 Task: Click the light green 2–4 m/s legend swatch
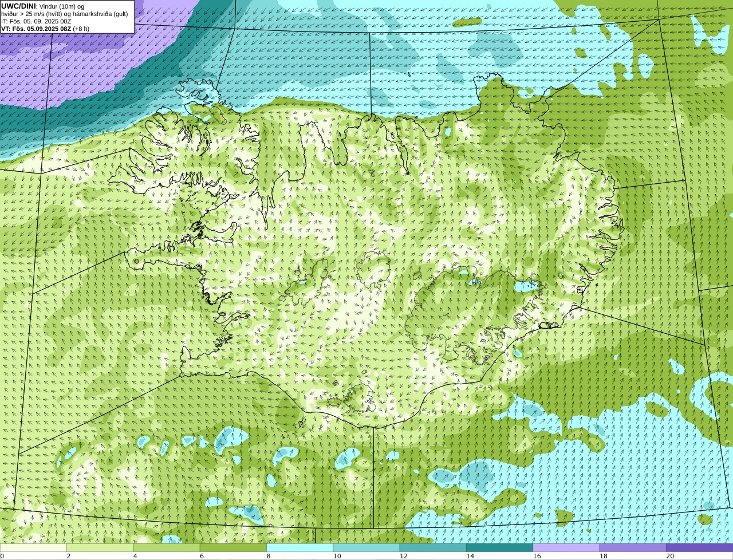click(x=100, y=547)
